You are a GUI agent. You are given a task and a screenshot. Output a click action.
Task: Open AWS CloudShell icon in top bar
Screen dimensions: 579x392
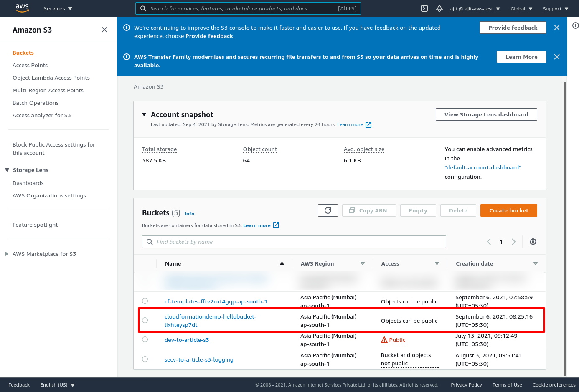424,8
